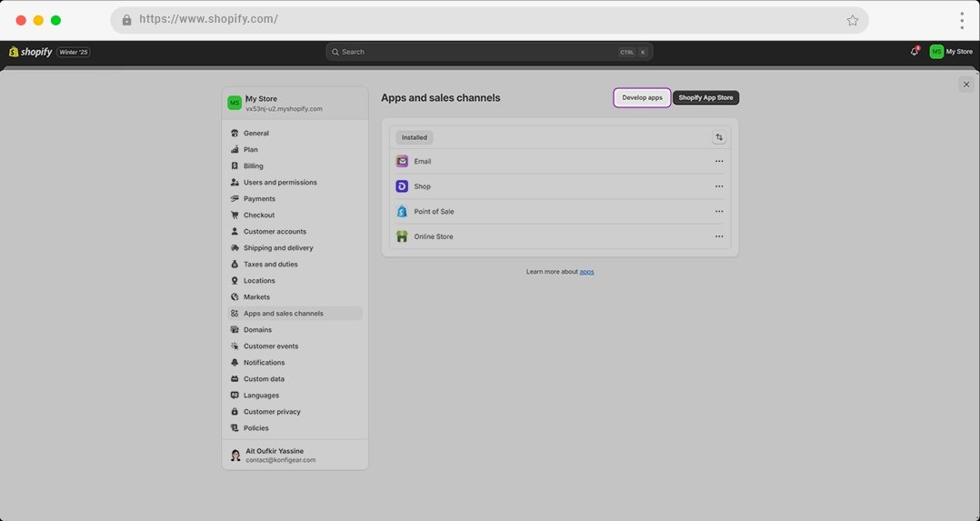Click Ait Oufkir Yassine profile photo
Viewport: 980px width, 521px height.
tap(235, 456)
